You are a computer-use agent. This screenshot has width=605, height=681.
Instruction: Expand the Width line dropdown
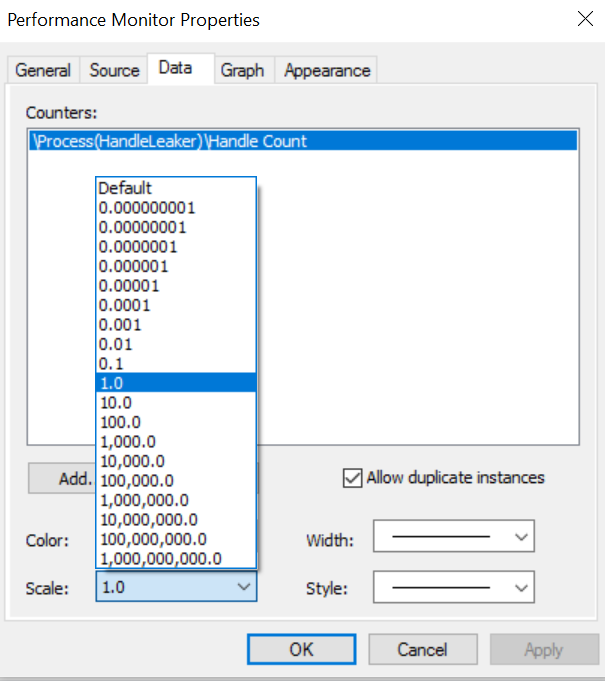click(x=520, y=537)
